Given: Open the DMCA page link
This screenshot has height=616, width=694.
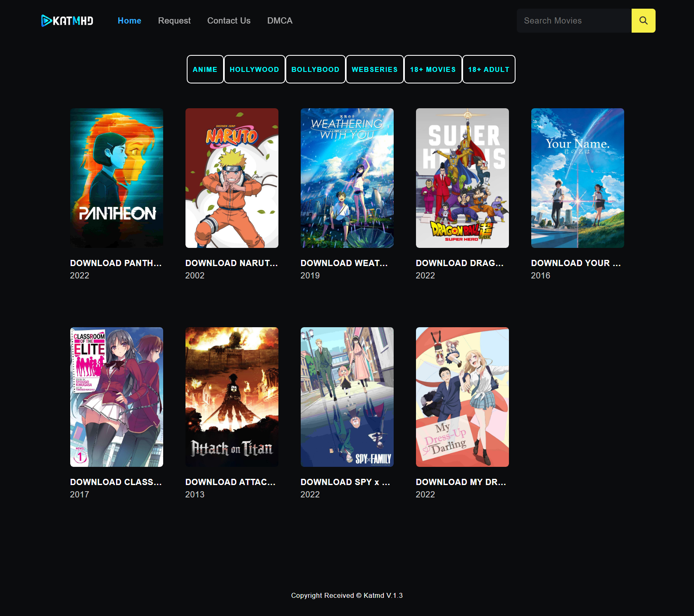Looking at the screenshot, I should (x=280, y=21).
